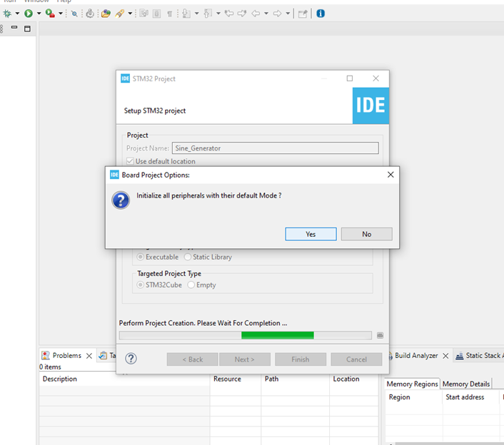Maximize the left sidebar view
The image size is (504, 445).
tap(27, 29)
